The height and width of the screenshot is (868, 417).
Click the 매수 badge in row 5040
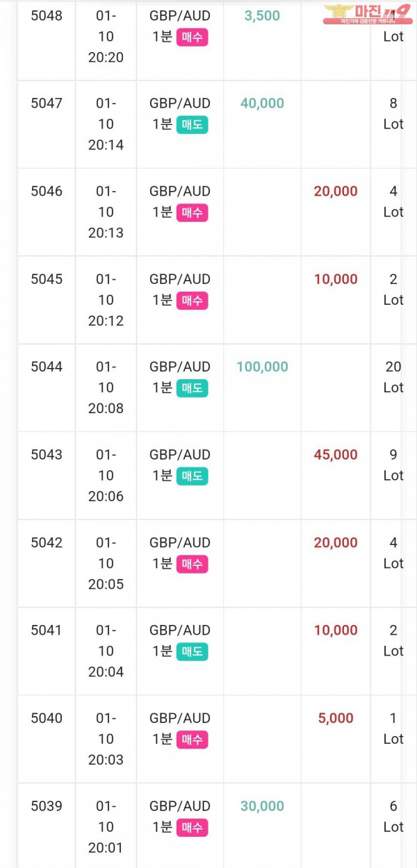[x=192, y=740]
